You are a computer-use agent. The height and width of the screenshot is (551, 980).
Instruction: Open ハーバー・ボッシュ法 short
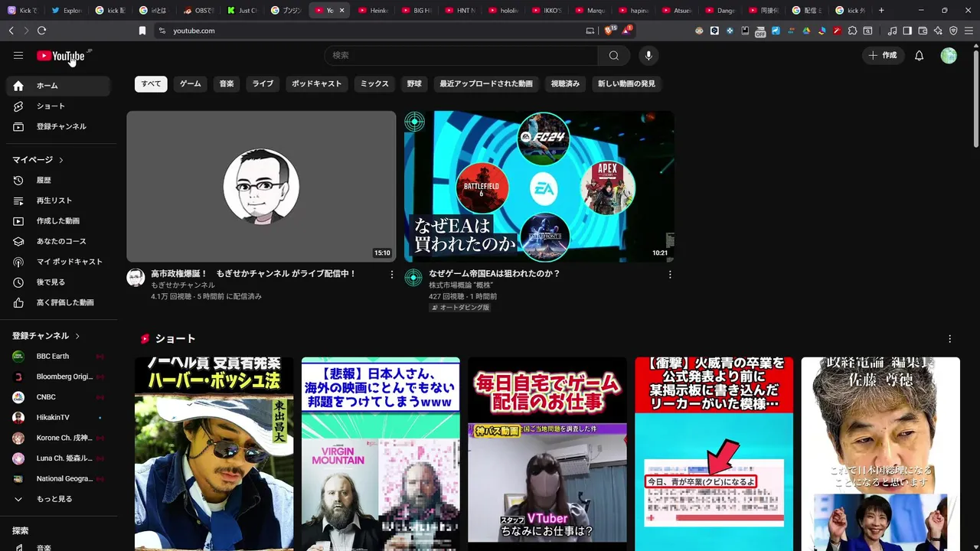click(x=214, y=454)
